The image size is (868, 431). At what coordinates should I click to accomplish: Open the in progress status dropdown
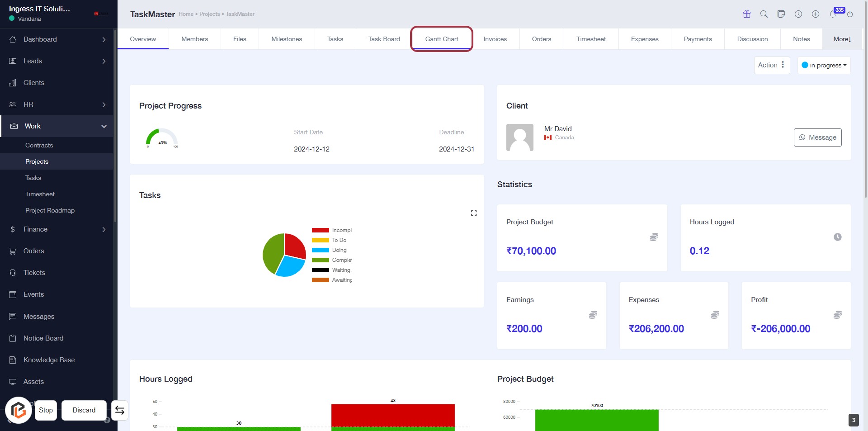point(824,65)
